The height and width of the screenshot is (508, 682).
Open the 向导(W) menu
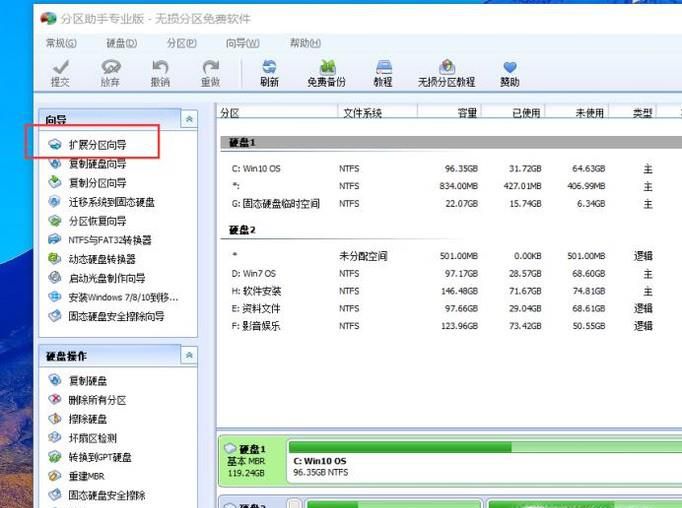(x=243, y=43)
